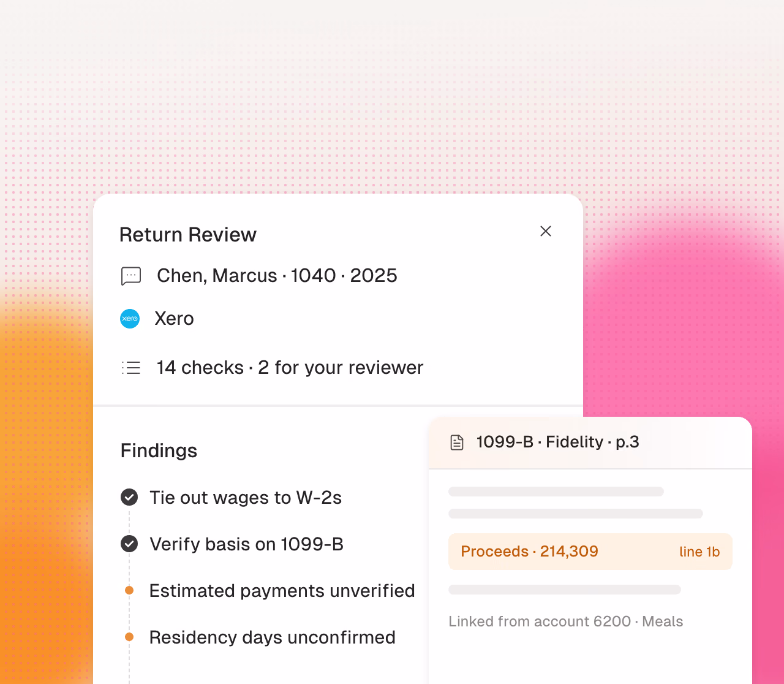Click orange dot beside Estimated payments unverified

point(129,590)
